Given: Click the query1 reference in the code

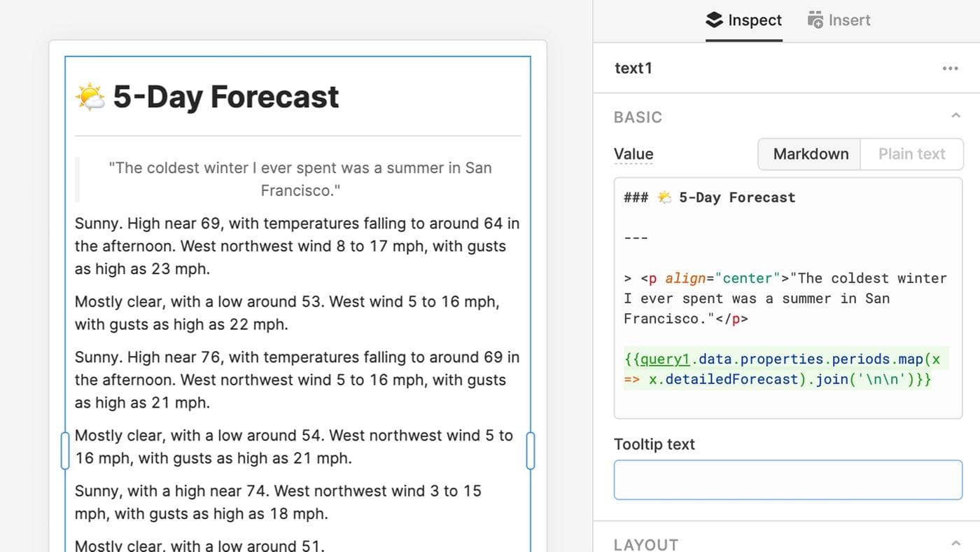Looking at the screenshot, I should pyautogui.click(x=665, y=359).
